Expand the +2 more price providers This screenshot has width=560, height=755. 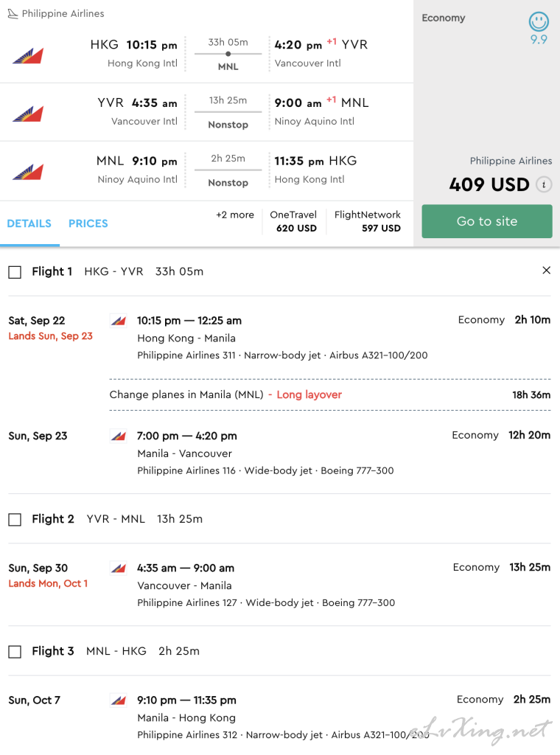[x=235, y=215]
